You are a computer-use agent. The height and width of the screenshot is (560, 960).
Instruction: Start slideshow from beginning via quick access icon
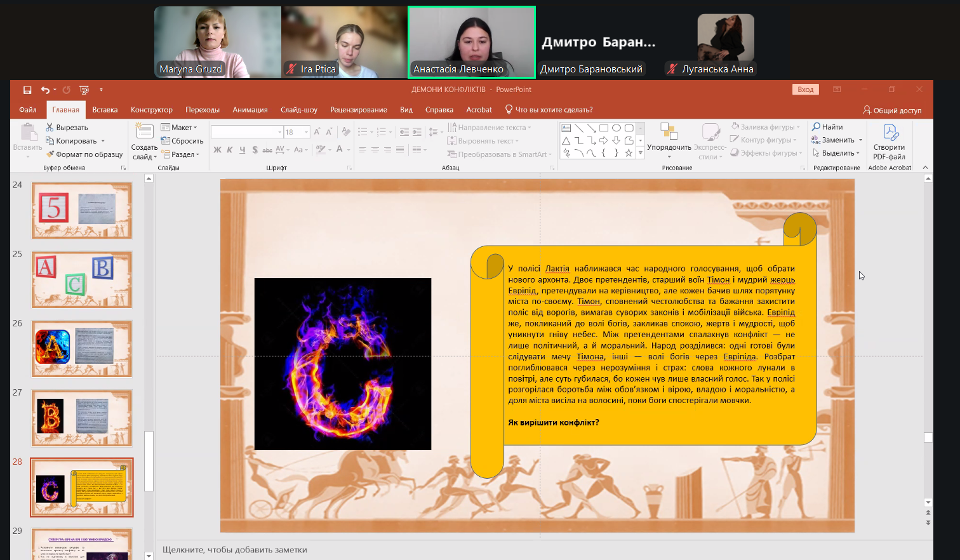(x=84, y=90)
